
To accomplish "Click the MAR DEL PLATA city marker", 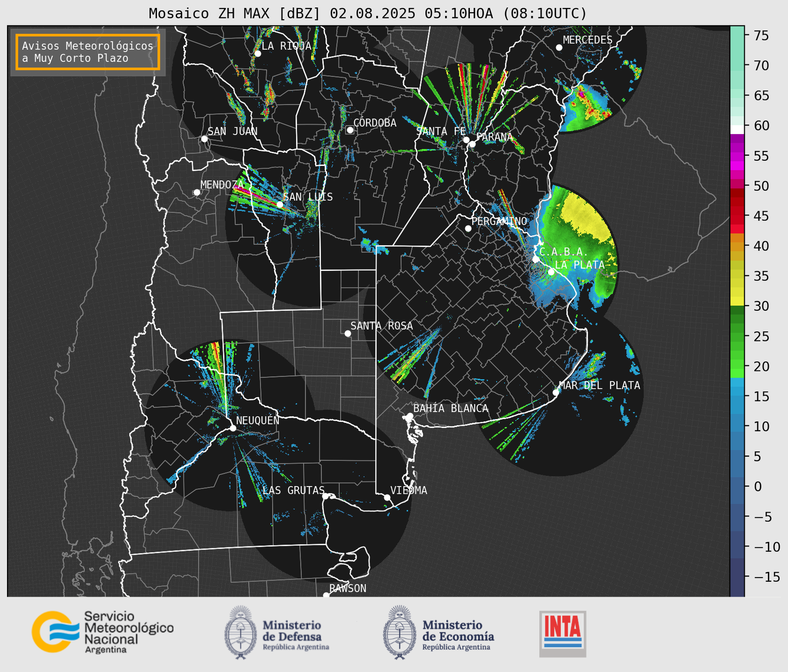I will point(556,393).
